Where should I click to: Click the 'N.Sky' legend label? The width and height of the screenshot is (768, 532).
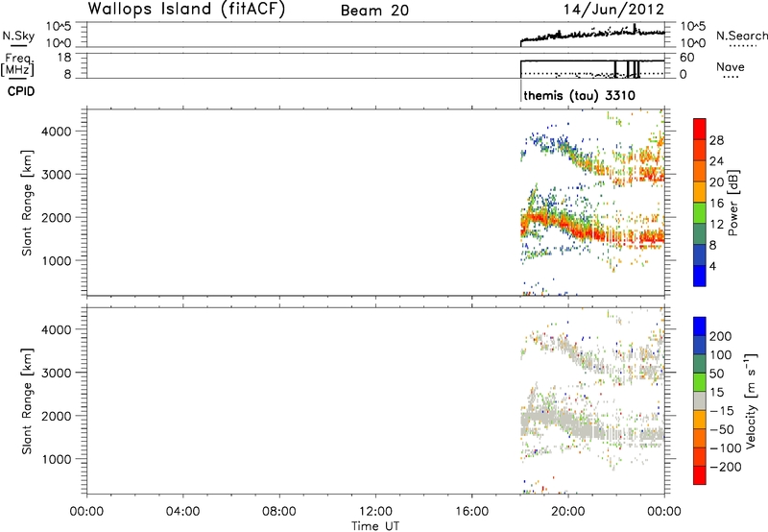pos(18,36)
